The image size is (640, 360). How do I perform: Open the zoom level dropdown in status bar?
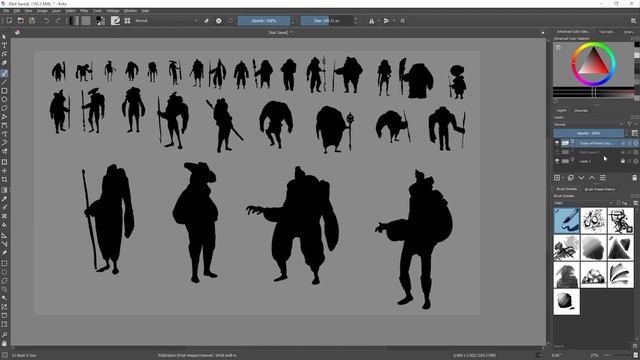tap(596, 355)
